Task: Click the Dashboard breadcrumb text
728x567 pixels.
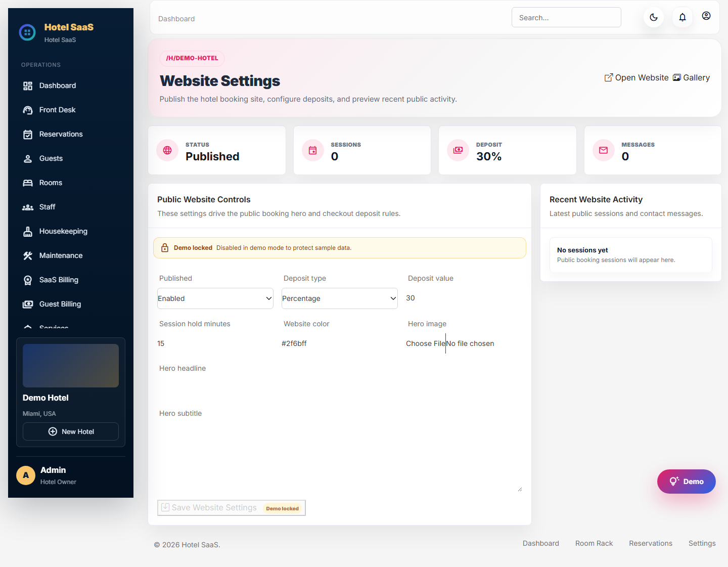Action: pyautogui.click(x=176, y=19)
